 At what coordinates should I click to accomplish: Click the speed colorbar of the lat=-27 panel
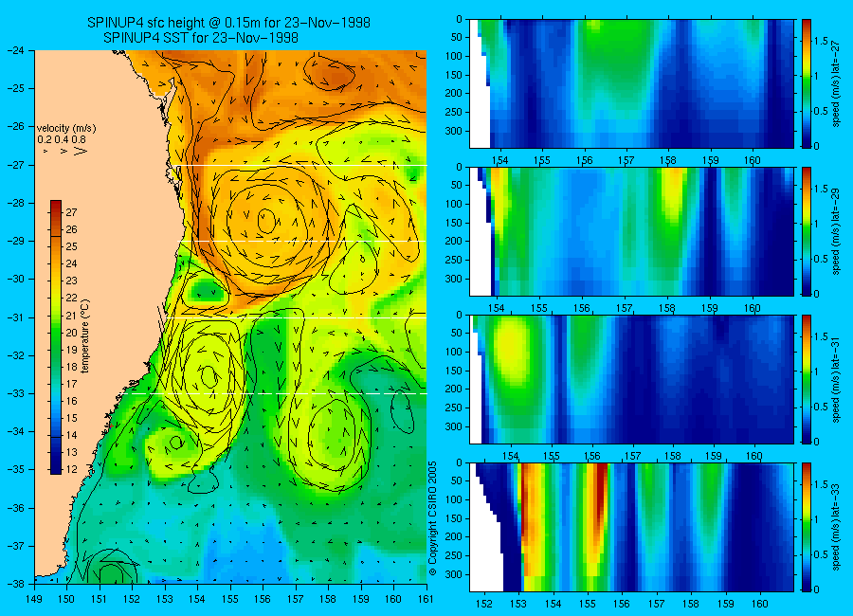click(x=807, y=83)
